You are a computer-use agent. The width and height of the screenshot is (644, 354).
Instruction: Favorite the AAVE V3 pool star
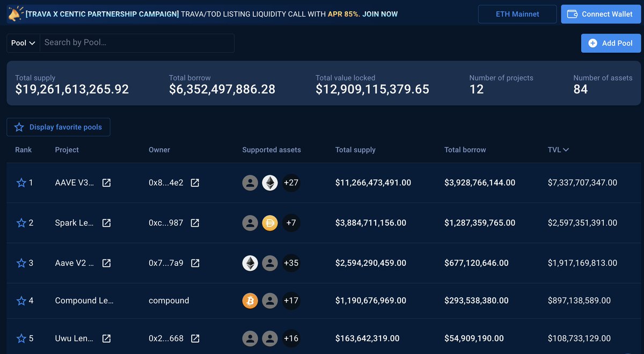click(x=21, y=183)
